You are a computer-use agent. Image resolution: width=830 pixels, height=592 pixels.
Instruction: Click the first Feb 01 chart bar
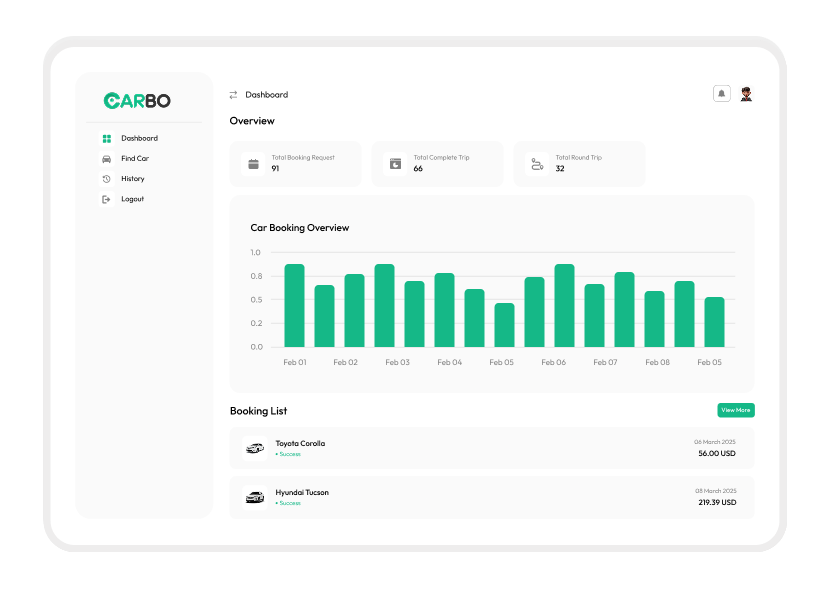pos(294,306)
